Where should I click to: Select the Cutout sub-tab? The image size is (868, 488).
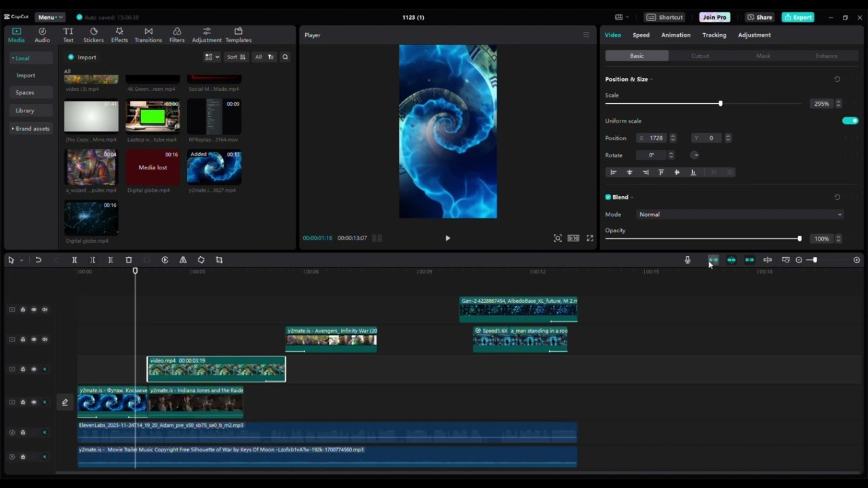coord(700,56)
